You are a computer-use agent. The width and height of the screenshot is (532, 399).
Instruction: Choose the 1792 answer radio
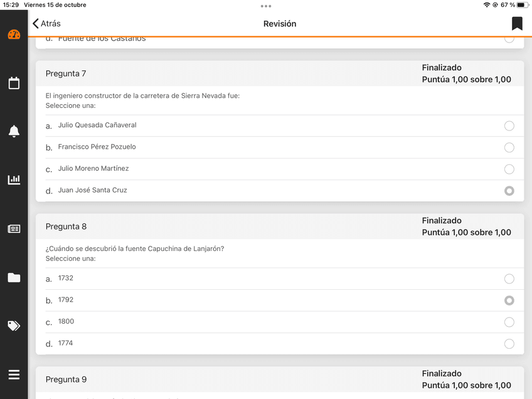[x=509, y=301]
